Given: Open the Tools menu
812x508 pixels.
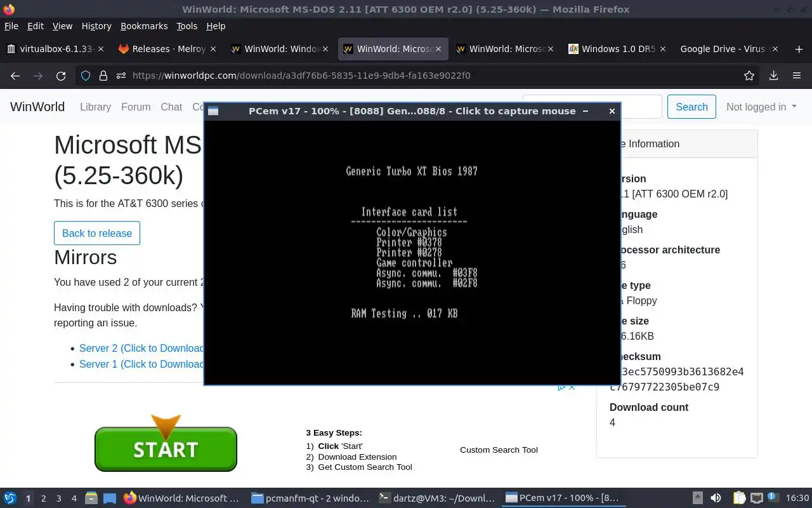Looking at the screenshot, I should pos(187,26).
